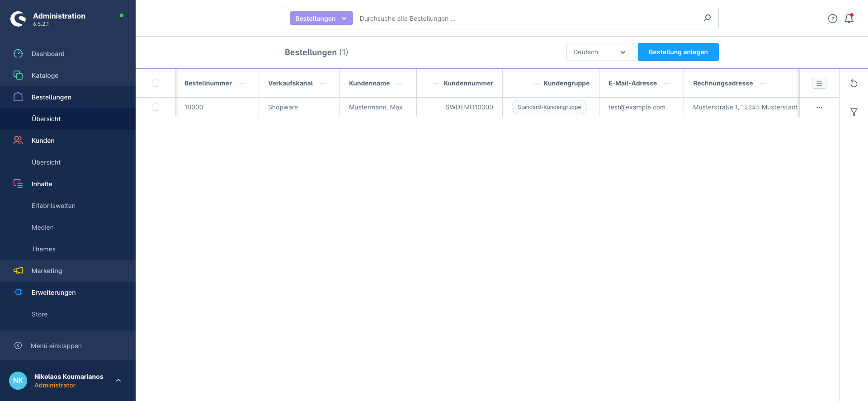The width and height of the screenshot is (868, 401).
Task: Click email test@example.com
Action: [x=637, y=107]
